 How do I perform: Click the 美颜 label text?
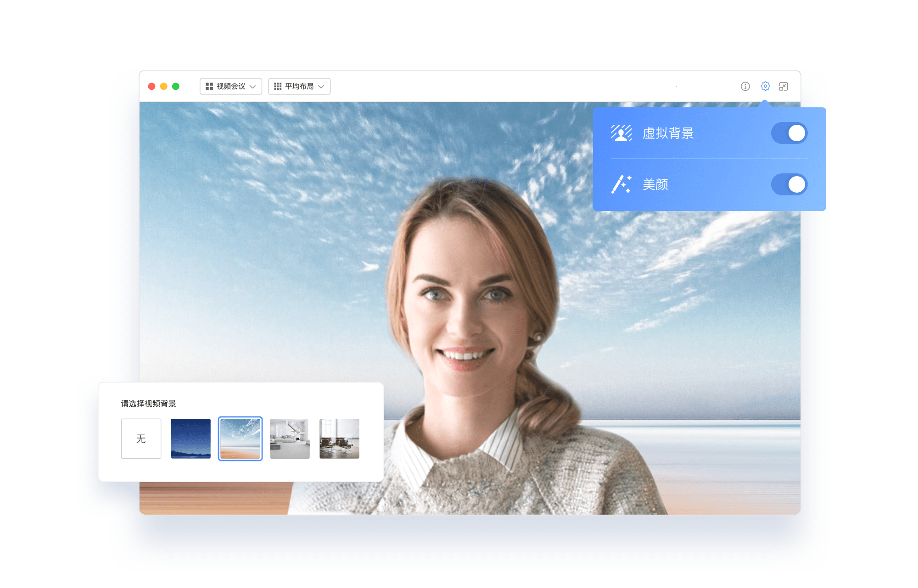[x=655, y=184]
